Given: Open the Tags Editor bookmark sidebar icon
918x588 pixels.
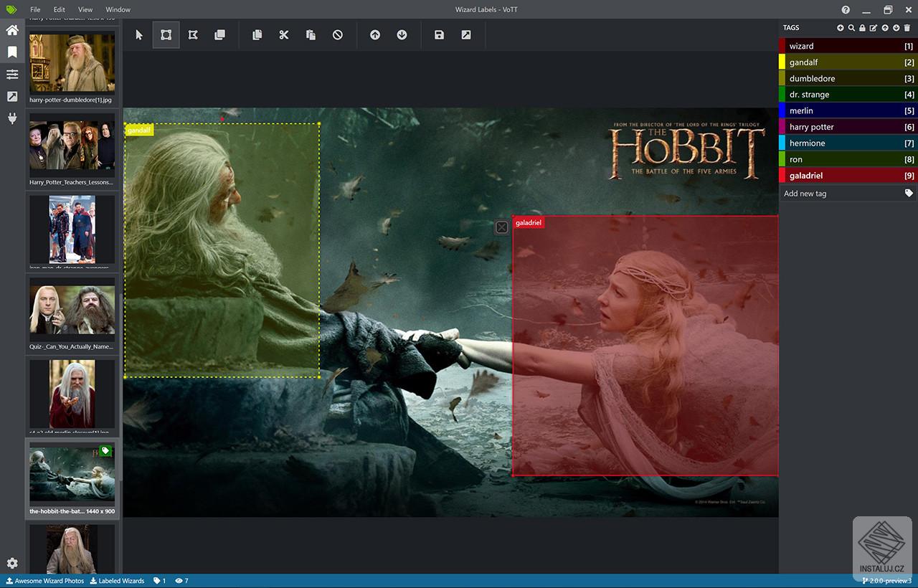Looking at the screenshot, I should (x=12, y=52).
